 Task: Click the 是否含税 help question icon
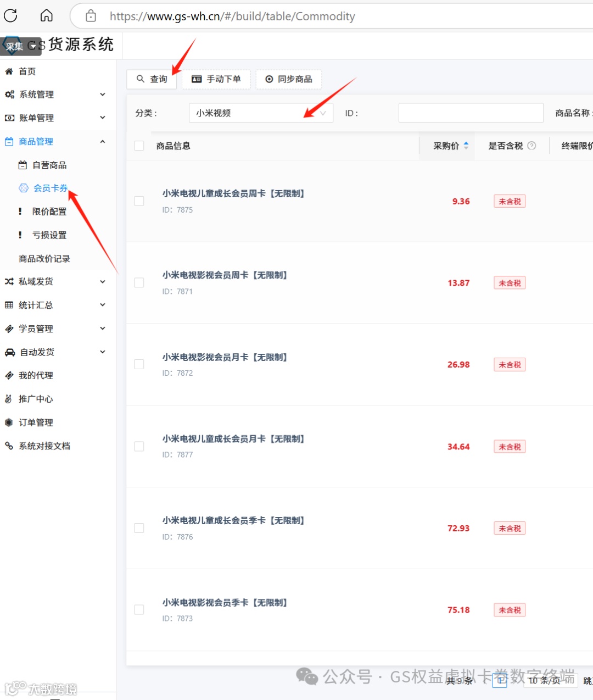pyautogui.click(x=532, y=146)
